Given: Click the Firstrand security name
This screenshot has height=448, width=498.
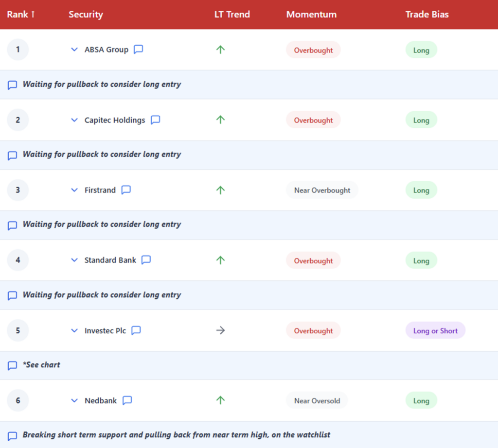Looking at the screenshot, I should click(x=100, y=190).
